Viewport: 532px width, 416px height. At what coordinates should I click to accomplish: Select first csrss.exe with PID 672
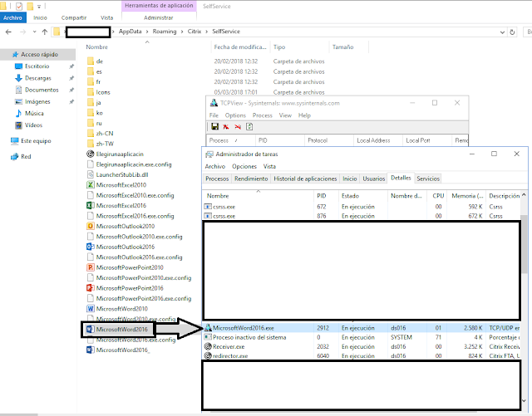click(362, 207)
